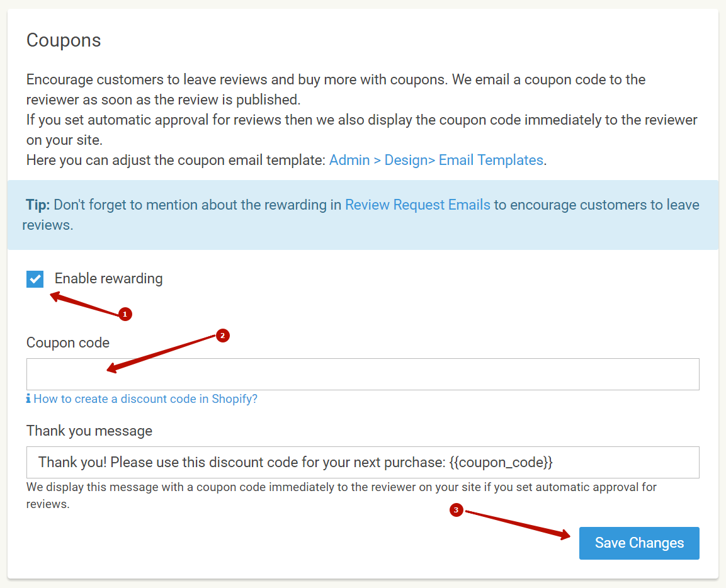This screenshot has height=588, width=726.
Task: Click the Coupons section heading
Action: tap(64, 40)
